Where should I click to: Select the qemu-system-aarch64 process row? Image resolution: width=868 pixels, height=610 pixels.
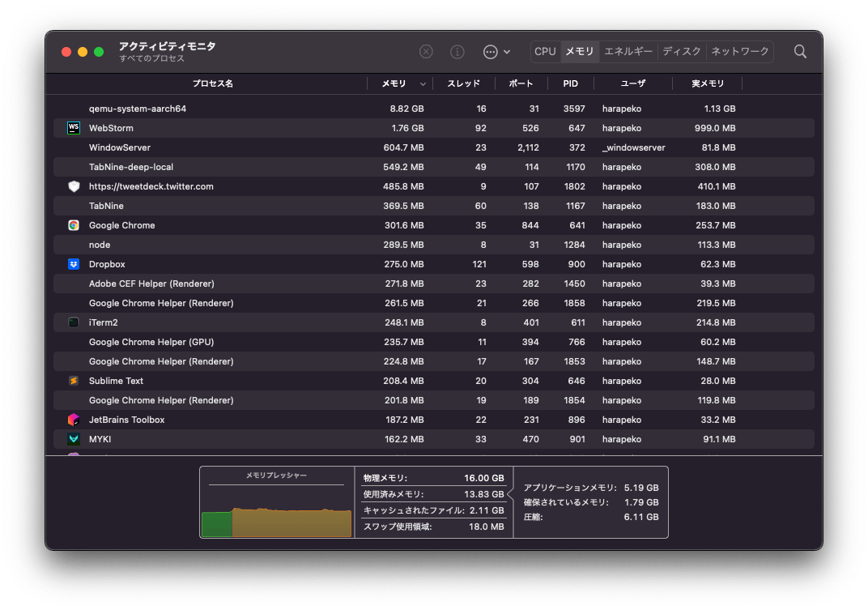point(434,109)
